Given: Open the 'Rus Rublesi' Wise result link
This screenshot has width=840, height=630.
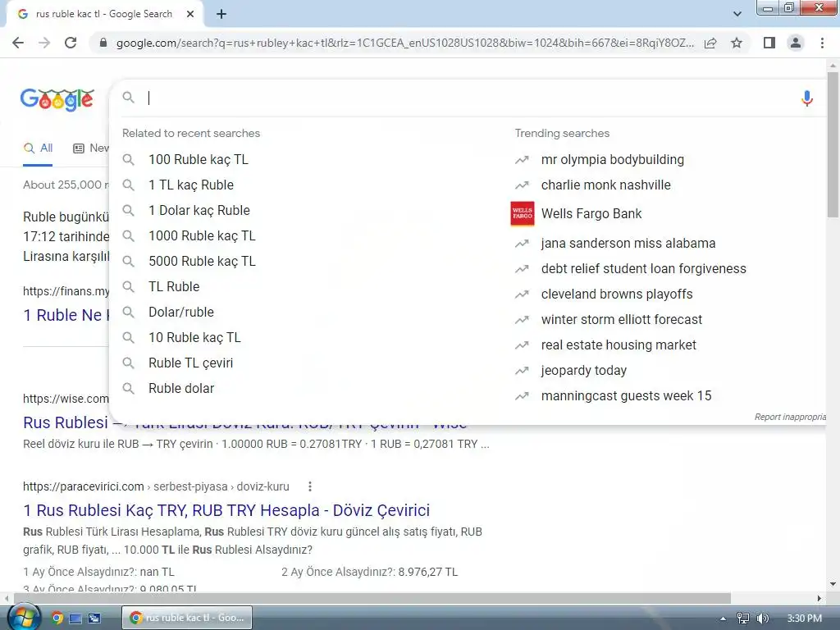Looking at the screenshot, I should click(x=66, y=422).
